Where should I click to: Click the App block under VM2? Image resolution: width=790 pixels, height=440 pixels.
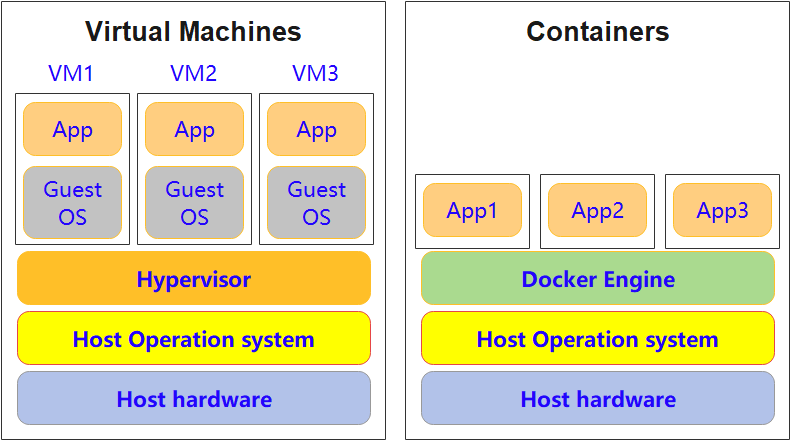pos(194,129)
